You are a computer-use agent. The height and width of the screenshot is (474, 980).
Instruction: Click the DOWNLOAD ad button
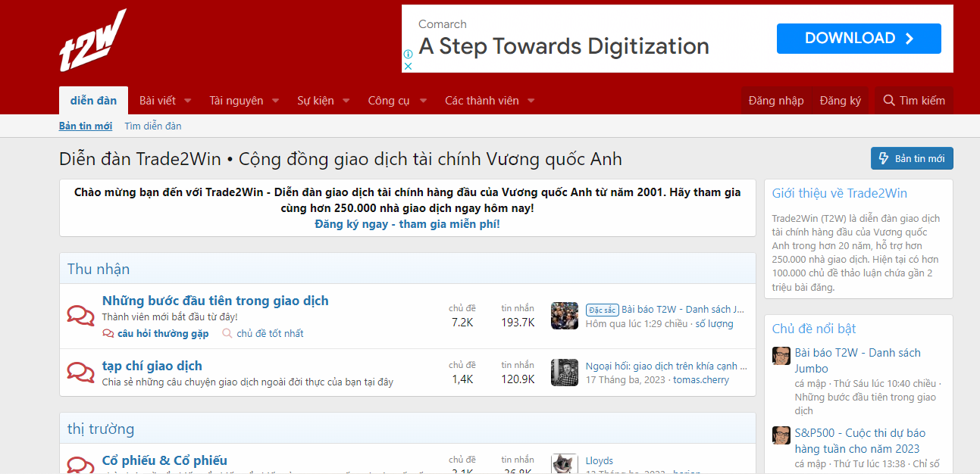point(859,39)
